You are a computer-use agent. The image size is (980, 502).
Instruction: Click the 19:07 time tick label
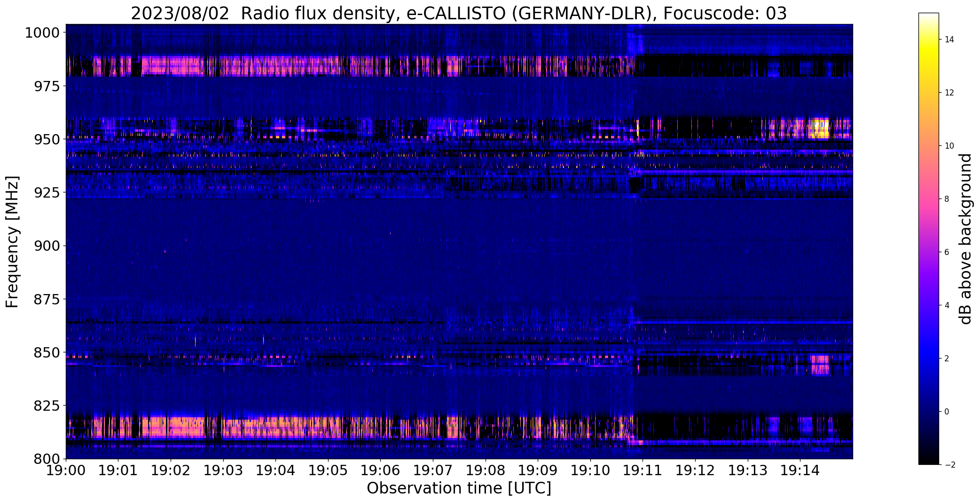click(x=433, y=470)
